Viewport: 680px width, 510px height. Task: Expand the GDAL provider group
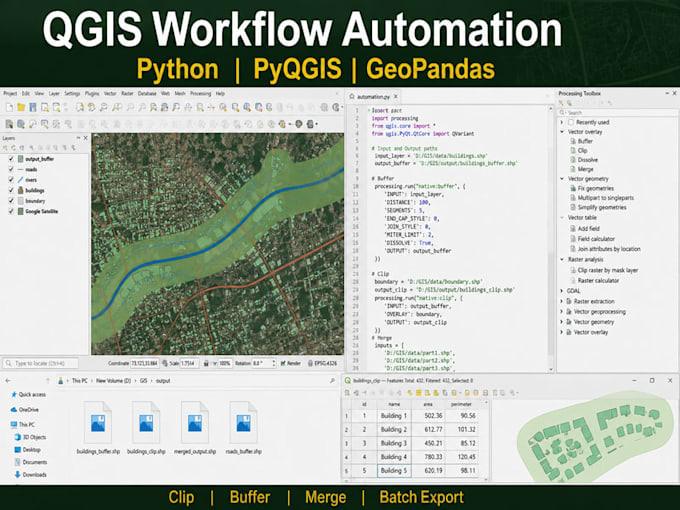click(562, 291)
